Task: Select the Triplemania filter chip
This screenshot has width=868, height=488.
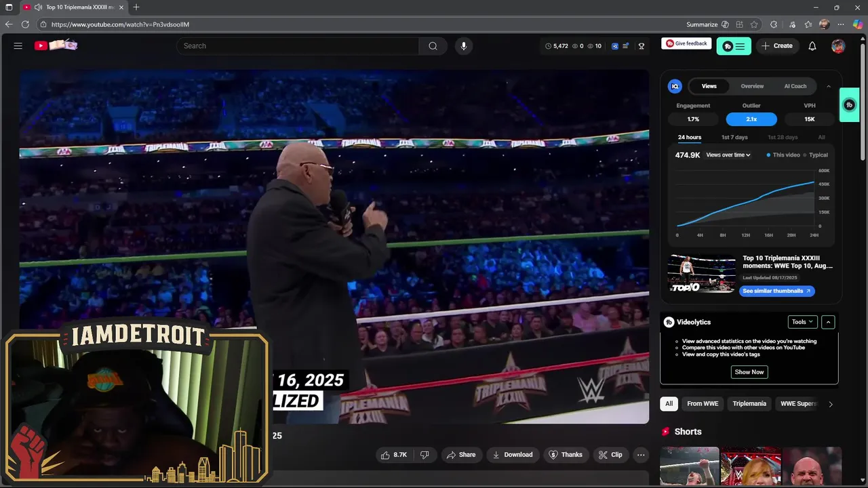Action: (x=749, y=404)
